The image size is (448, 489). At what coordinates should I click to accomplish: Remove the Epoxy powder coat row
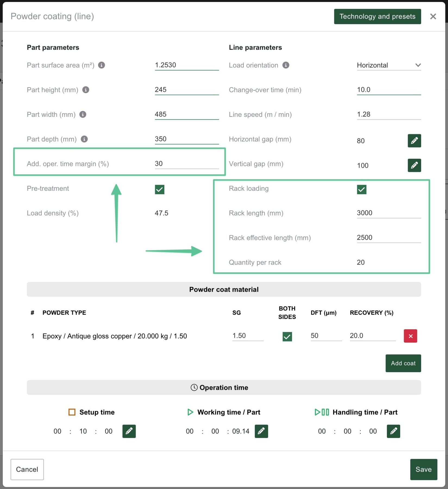point(410,336)
